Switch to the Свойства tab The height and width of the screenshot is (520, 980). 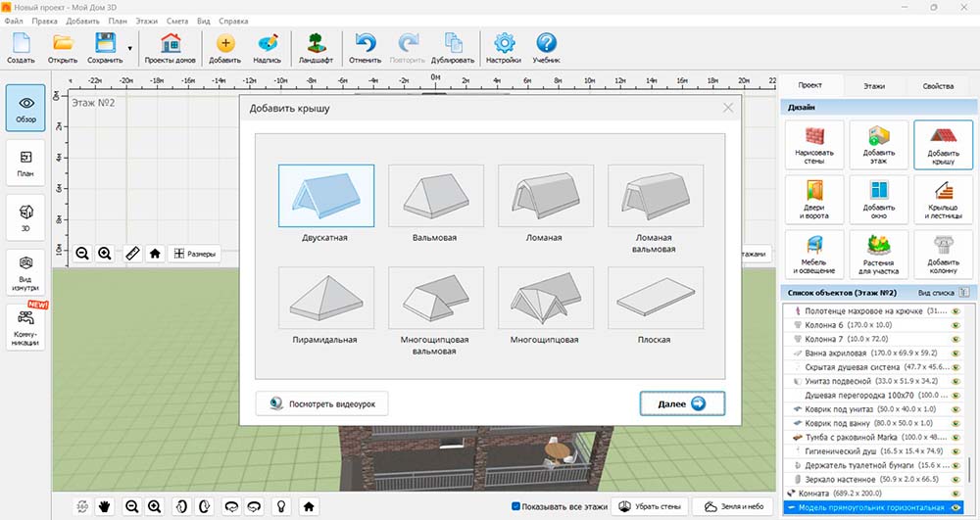pos(938,86)
